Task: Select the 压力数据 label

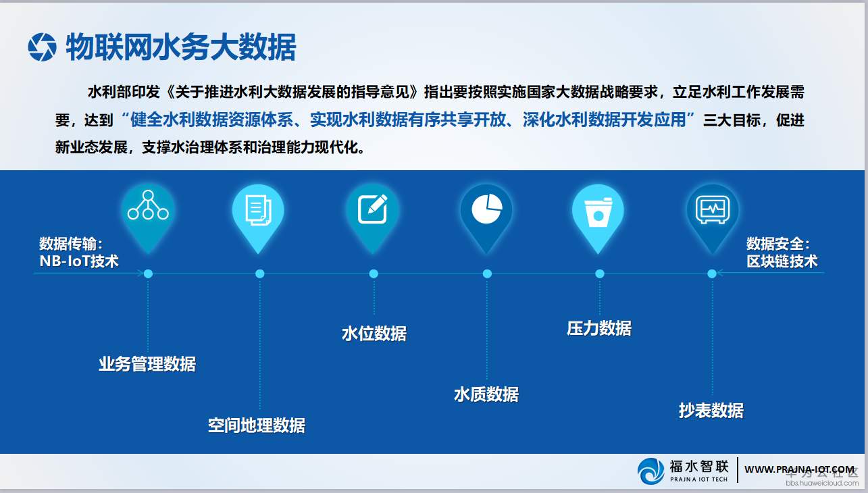Action: coord(599,328)
